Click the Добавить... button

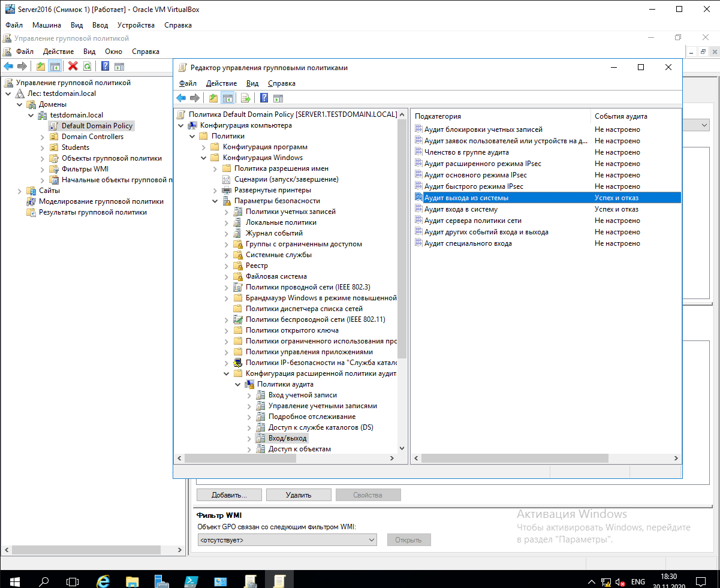[229, 495]
